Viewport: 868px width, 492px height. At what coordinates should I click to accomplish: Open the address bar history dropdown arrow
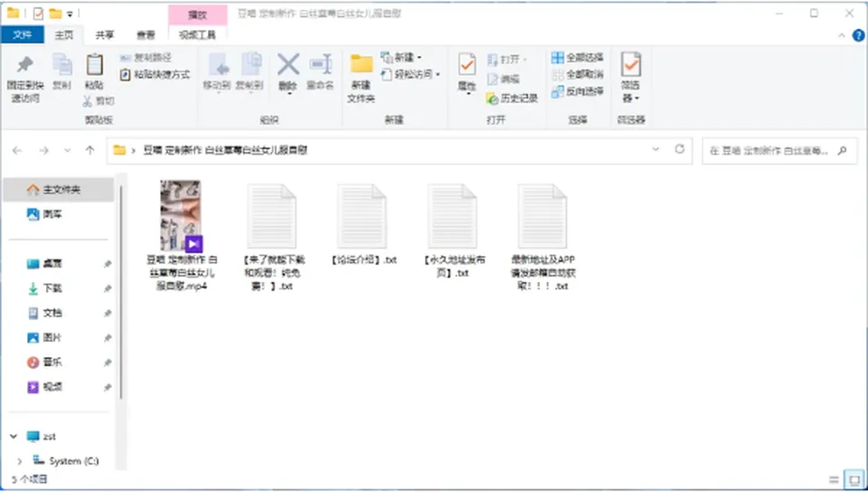656,149
